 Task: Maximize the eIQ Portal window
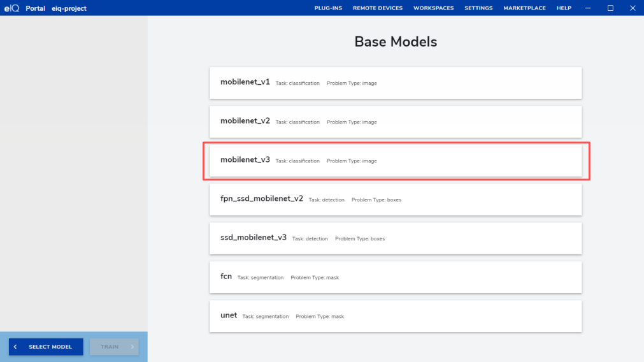pyautogui.click(x=610, y=8)
